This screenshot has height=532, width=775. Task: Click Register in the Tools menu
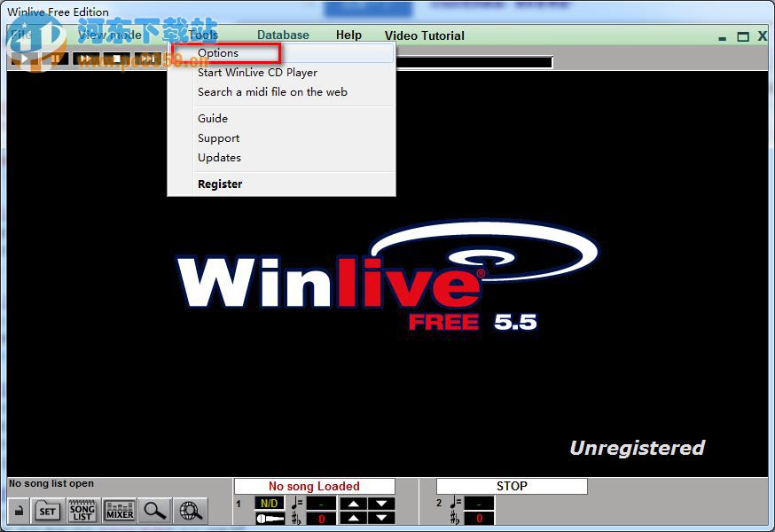click(219, 184)
